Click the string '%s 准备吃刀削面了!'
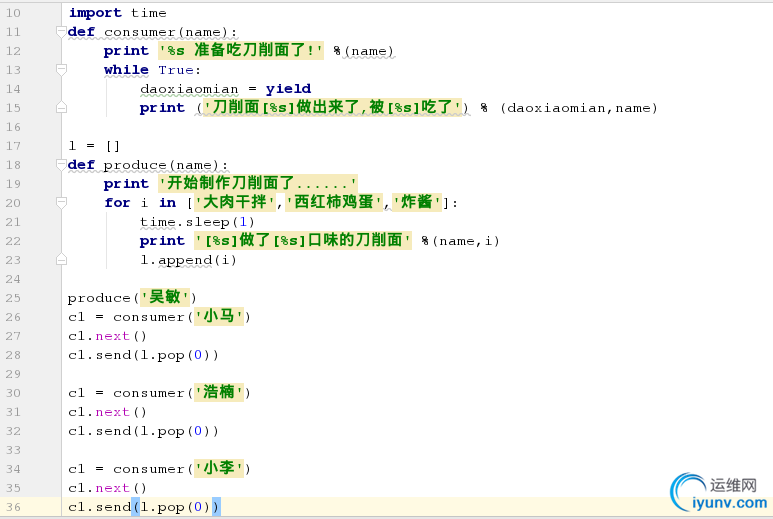773x519 pixels. click(241, 51)
